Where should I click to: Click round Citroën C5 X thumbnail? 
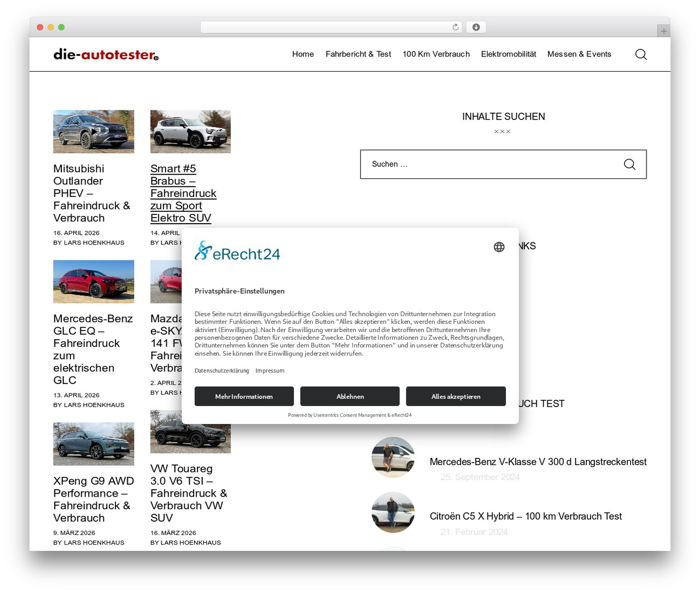[393, 512]
